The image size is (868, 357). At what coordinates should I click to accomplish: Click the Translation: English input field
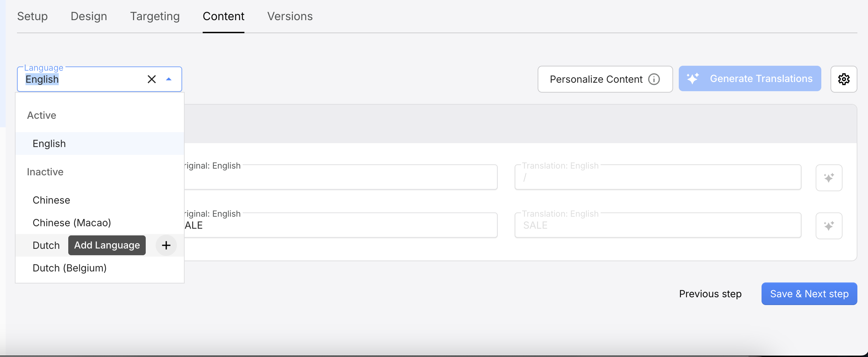click(x=657, y=177)
